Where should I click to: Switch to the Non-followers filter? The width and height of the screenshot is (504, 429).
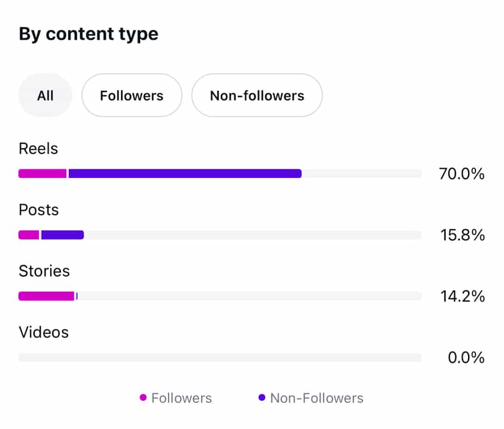point(257,96)
